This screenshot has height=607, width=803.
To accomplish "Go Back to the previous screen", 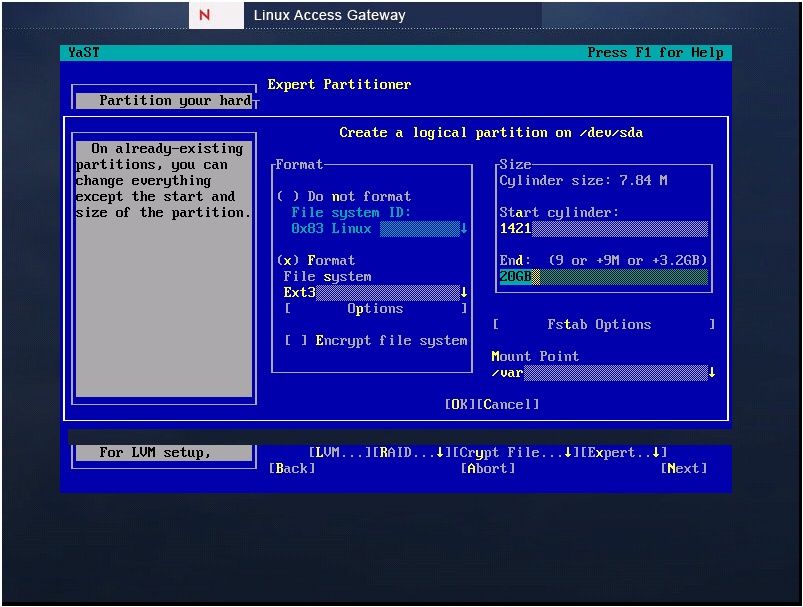I will [x=291, y=468].
